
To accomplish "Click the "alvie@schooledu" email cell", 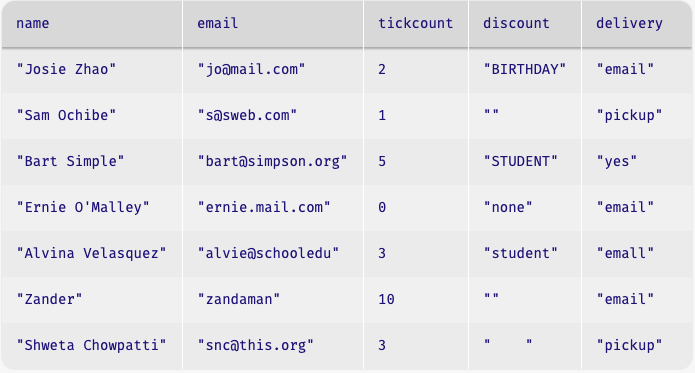I will coord(273,254).
